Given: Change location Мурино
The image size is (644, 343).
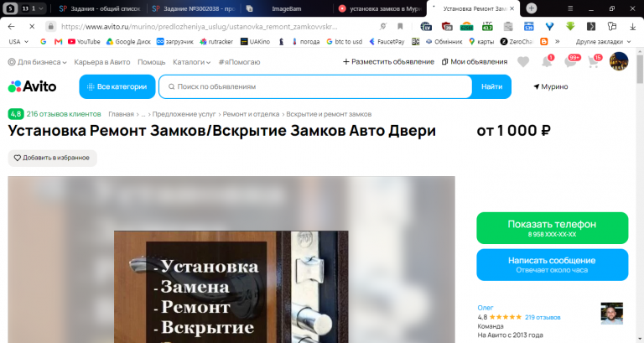Looking at the screenshot, I should tap(550, 86).
